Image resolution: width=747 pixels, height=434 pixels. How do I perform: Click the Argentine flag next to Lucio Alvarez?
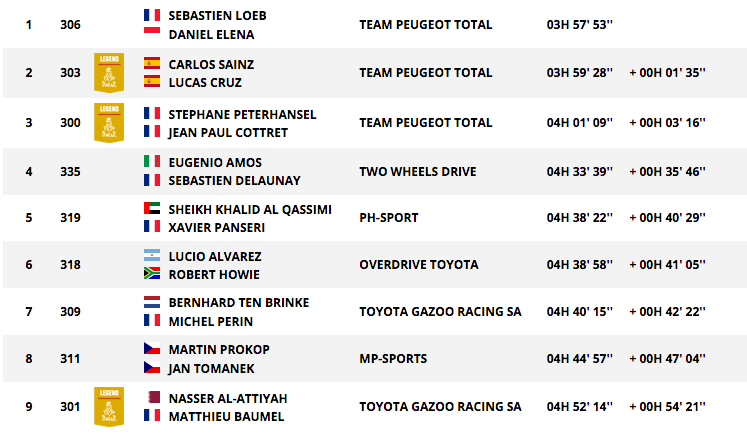pos(152,256)
